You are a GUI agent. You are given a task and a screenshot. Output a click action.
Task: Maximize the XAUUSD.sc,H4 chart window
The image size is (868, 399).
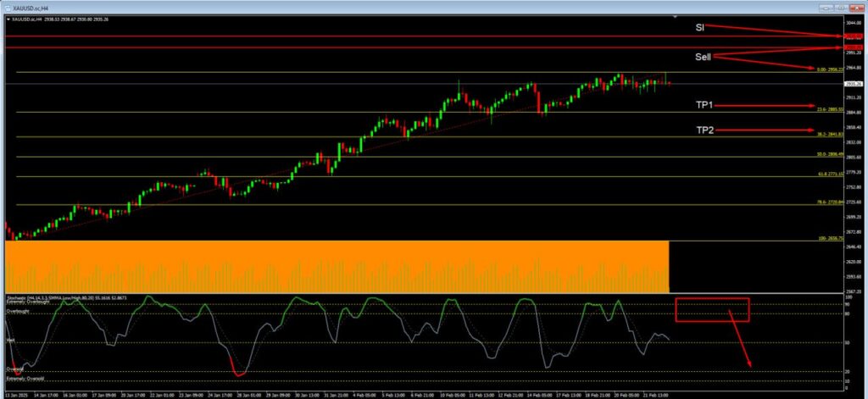[x=842, y=7]
